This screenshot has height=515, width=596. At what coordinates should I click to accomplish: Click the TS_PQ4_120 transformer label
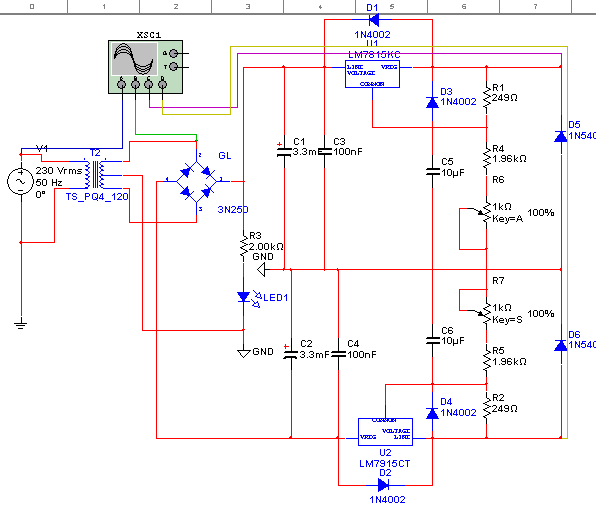click(x=97, y=197)
